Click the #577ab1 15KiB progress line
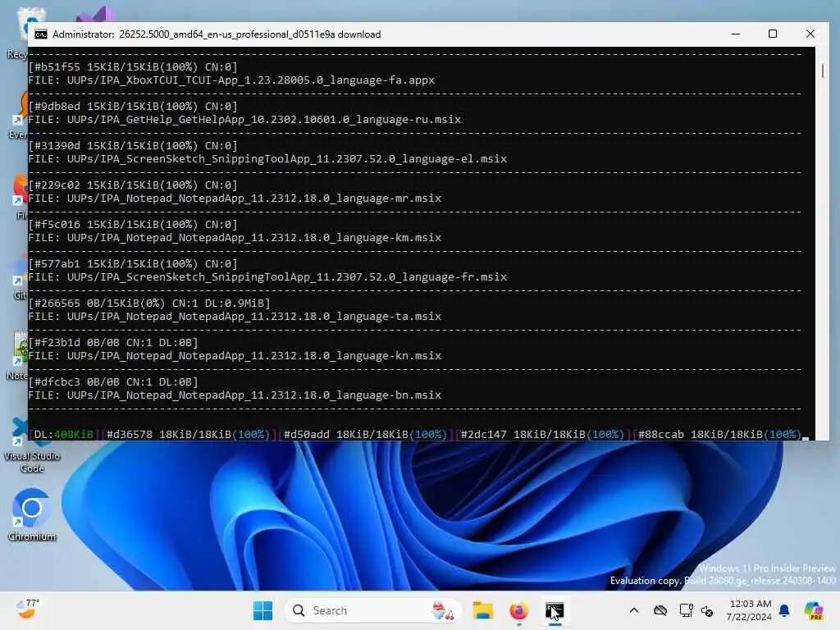Image resolution: width=840 pixels, height=630 pixels. (x=133, y=264)
